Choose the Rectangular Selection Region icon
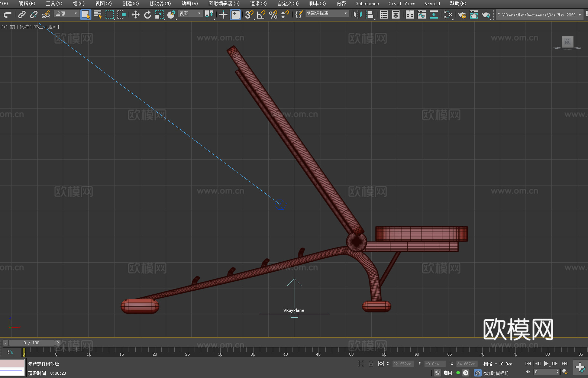Screen dimensions: 588x378 (110, 14)
